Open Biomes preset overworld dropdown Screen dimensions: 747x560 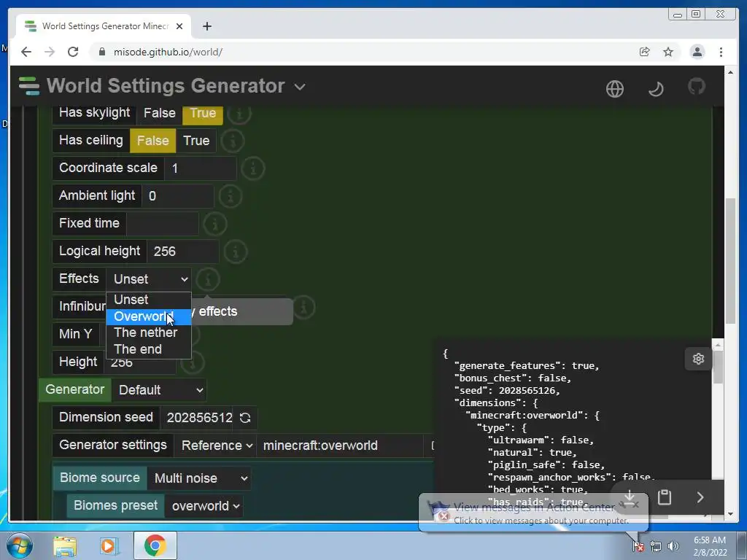pyautogui.click(x=204, y=506)
